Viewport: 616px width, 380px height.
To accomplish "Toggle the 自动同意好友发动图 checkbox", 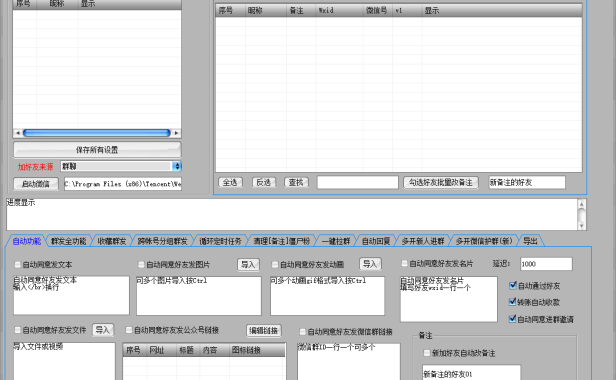I will point(275,264).
